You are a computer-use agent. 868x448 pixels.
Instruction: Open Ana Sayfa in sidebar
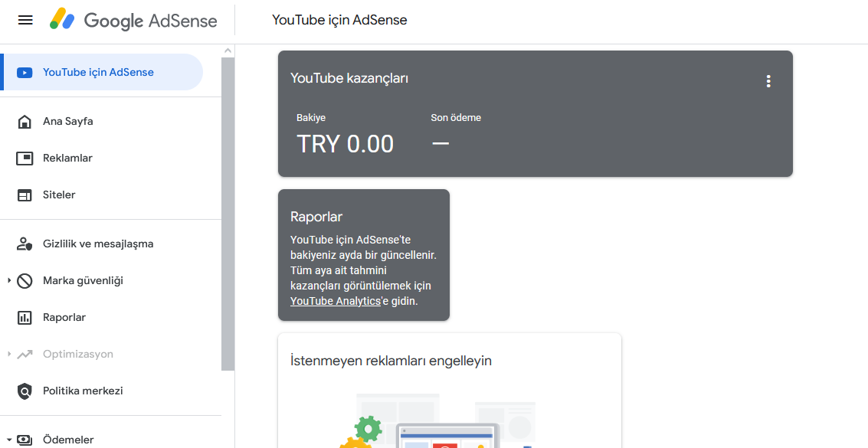click(68, 121)
